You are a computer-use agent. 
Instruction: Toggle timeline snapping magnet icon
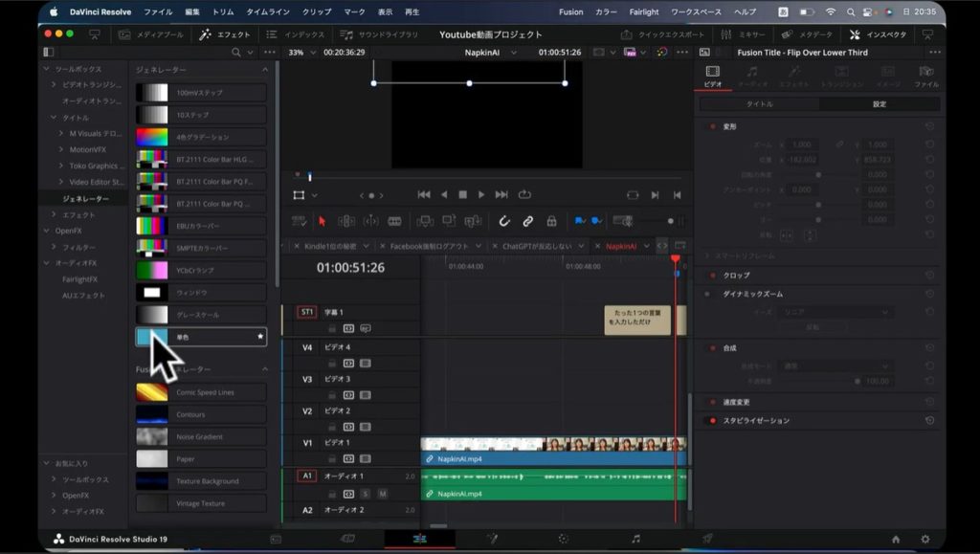[504, 221]
